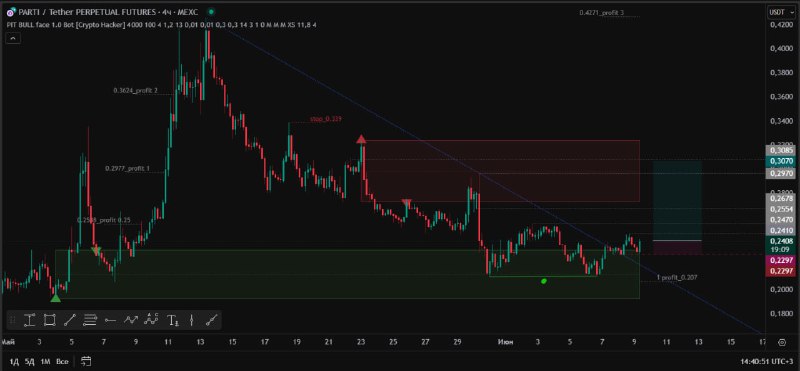Set range to 5Д
Viewport: 800px width, 371px height.
pos(30,361)
